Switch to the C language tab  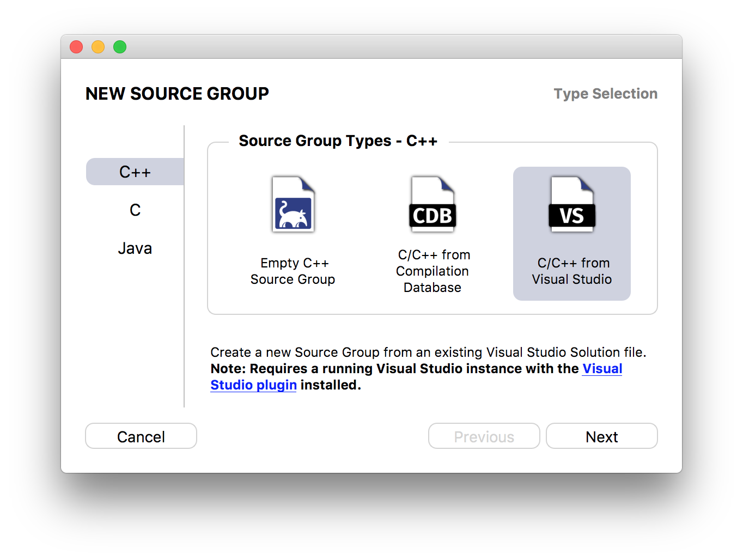click(x=135, y=210)
